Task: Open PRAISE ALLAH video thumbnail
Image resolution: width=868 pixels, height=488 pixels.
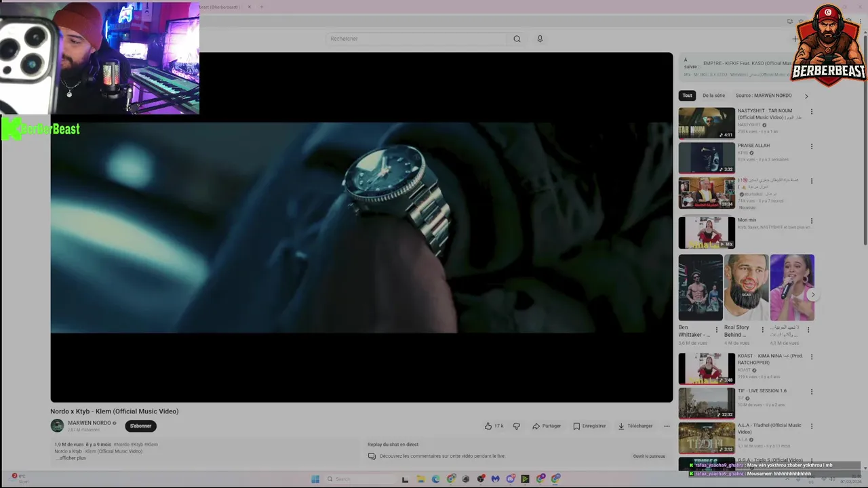Action: tap(707, 157)
